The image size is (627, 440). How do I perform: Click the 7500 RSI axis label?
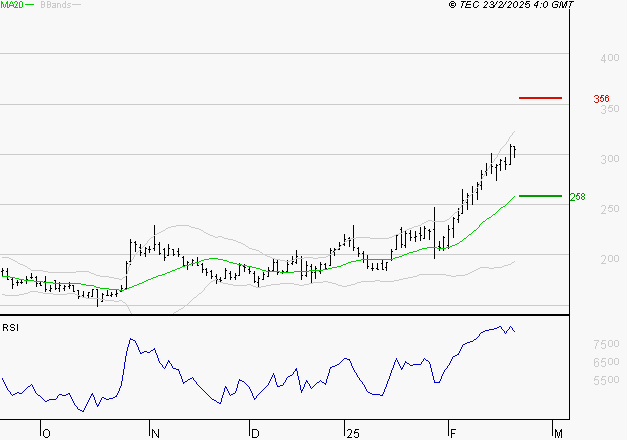coord(606,344)
